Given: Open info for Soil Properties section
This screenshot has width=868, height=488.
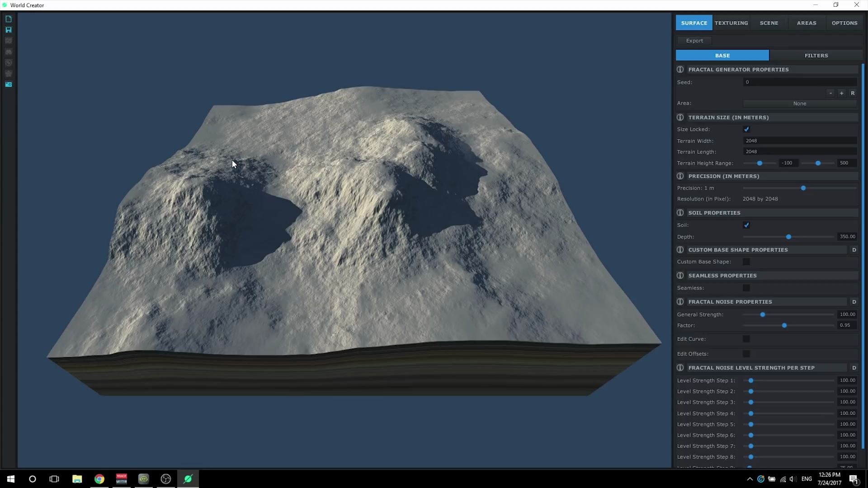Looking at the screenshot, I should (x=680, y=212).
